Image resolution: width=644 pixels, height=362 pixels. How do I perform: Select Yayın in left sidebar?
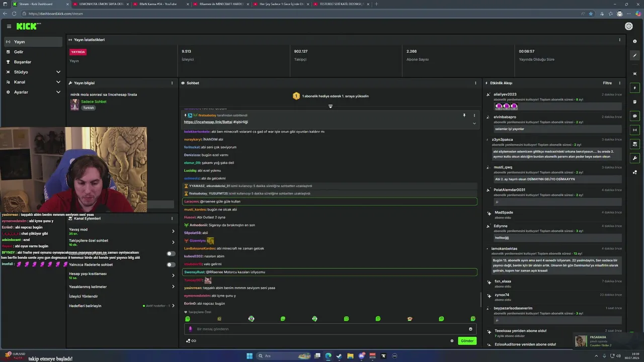(33, 42)
